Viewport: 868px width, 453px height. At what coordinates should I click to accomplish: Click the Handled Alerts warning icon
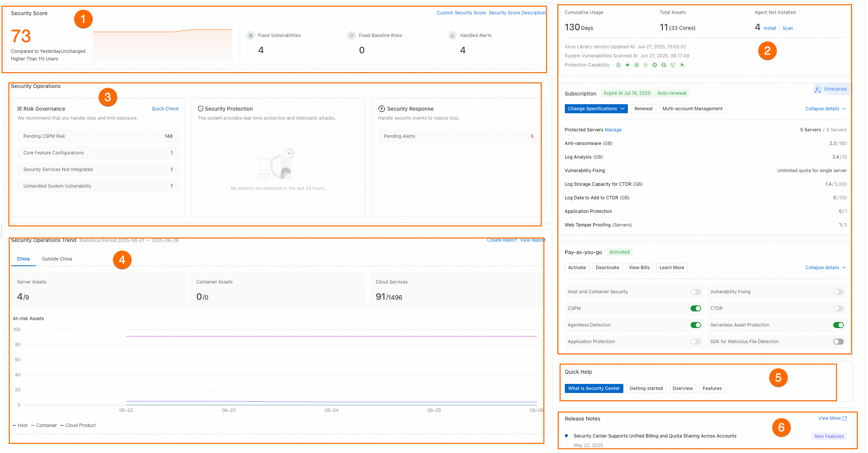(452, 35)
